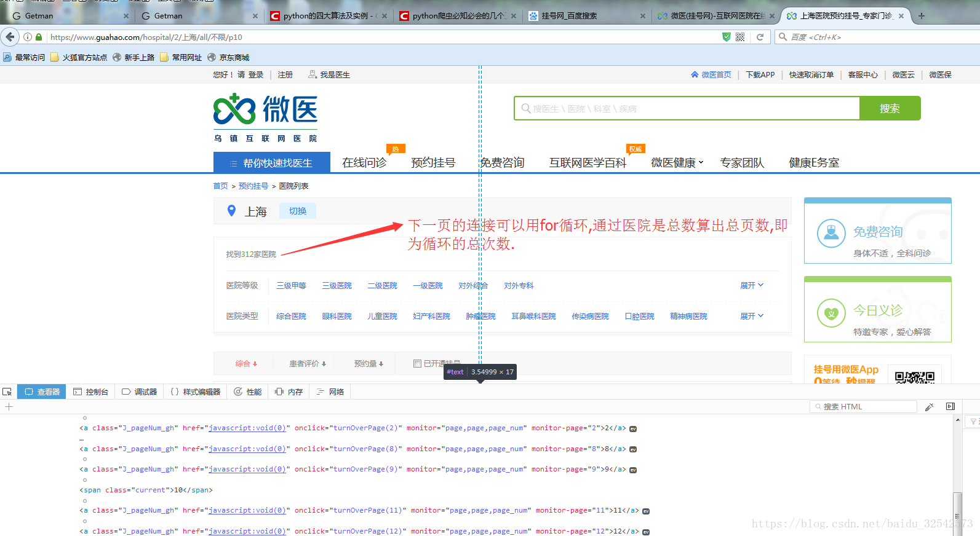Switch to the 网络 devtools tab
Image resolution: width=980 pixels, height=536 pixels.
coord(330,392)
